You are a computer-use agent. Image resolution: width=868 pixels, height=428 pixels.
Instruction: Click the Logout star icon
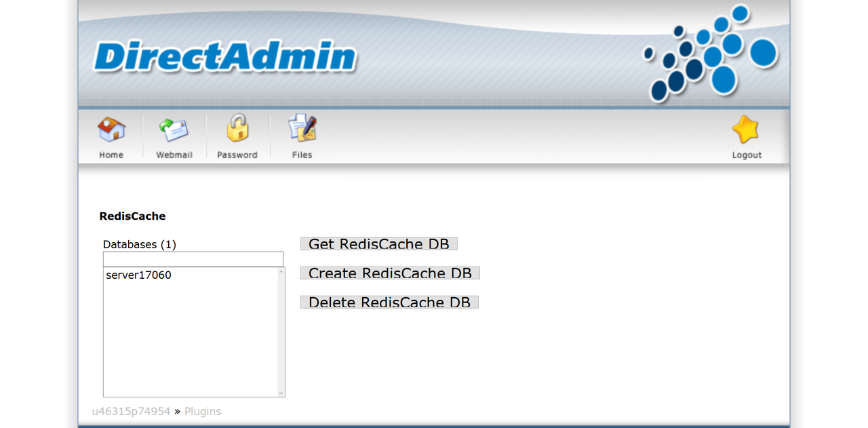coord(746,129)
